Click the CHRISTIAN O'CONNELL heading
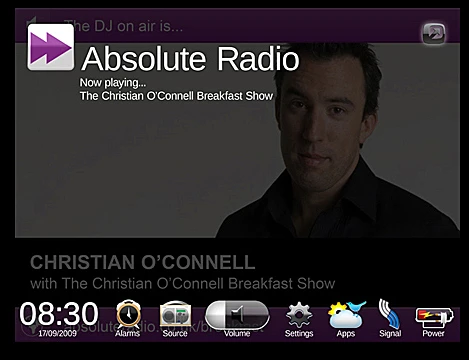The image size is (469, 360). tap(143, 262)
